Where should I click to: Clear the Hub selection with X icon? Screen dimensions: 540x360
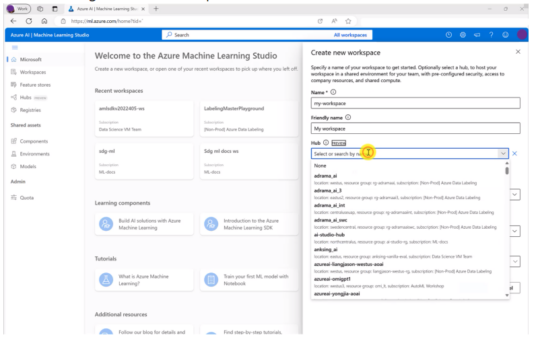click(x=515, y=153)
